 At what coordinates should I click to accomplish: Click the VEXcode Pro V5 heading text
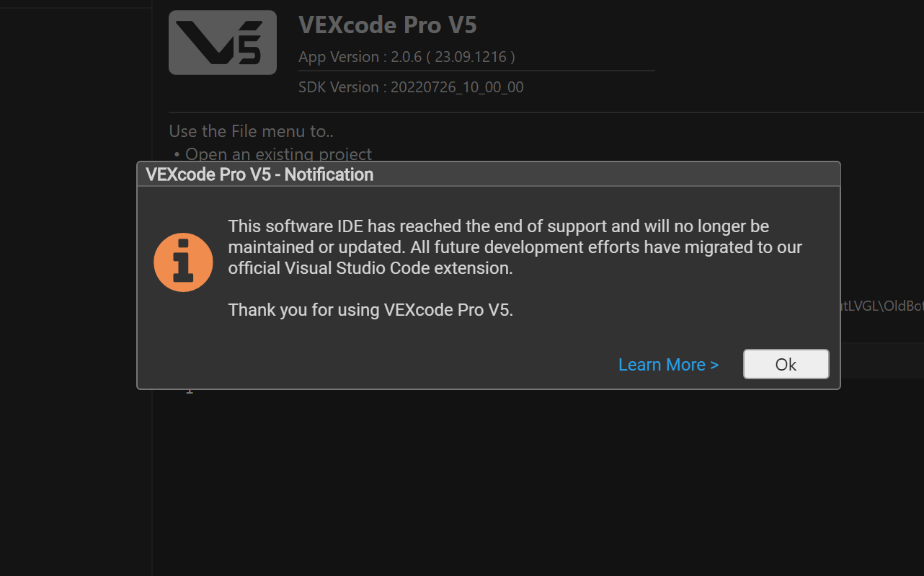pyautogui.click(x=388, y=25)
